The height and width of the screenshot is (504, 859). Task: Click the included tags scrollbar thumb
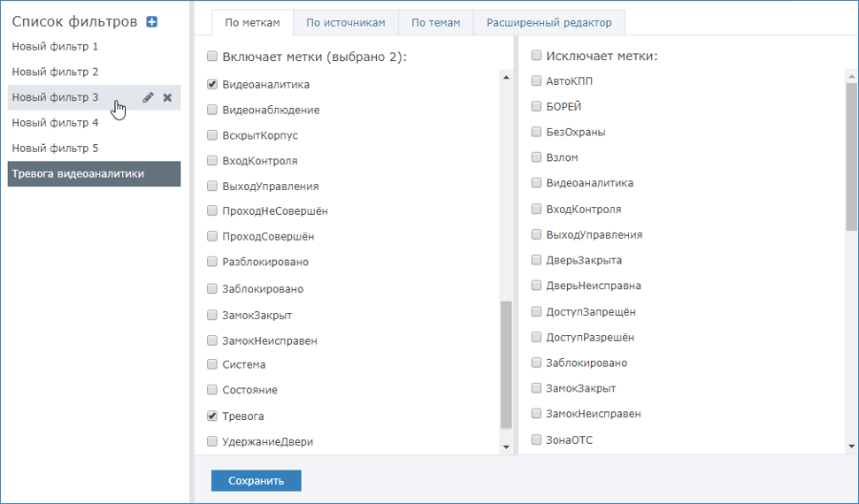pyautogui.click(x=506, y=365)
